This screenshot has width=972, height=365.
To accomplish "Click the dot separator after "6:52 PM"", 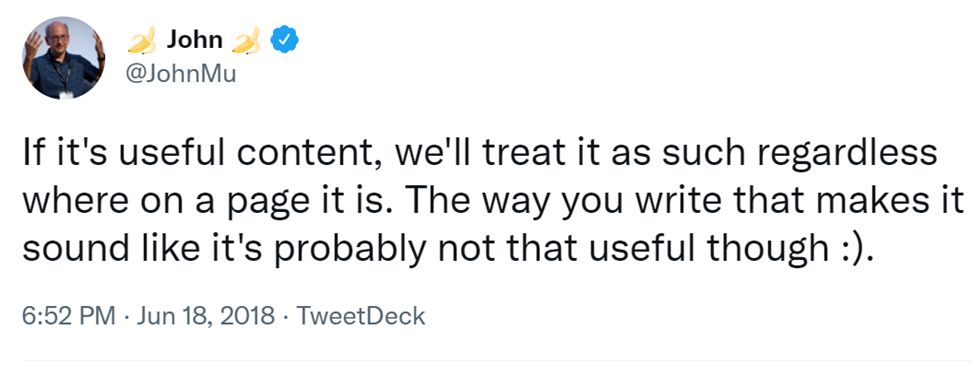I will (x=126, y=317).
